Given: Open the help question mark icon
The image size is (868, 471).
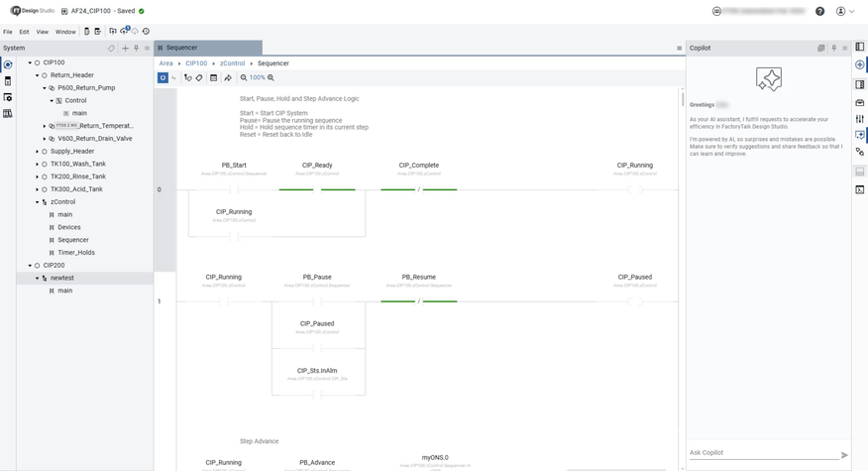Looking at the screenshot, I should click(x=819, y=11).
